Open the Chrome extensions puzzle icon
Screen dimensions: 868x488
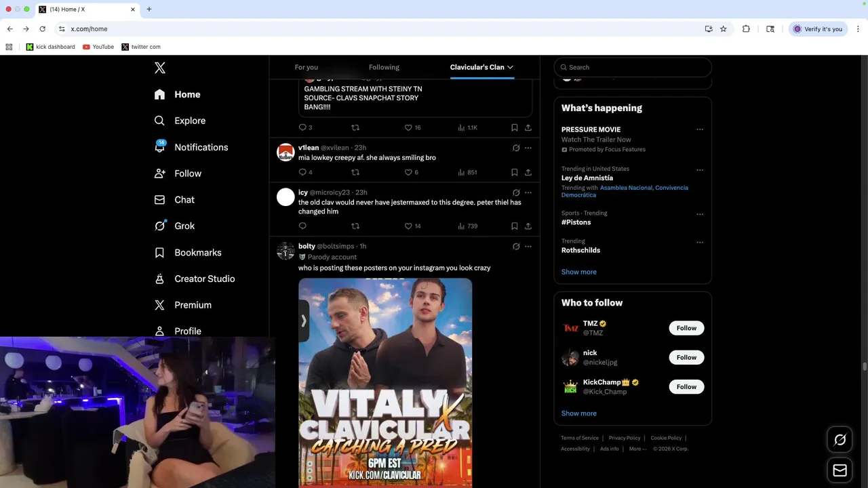(746, 29)
